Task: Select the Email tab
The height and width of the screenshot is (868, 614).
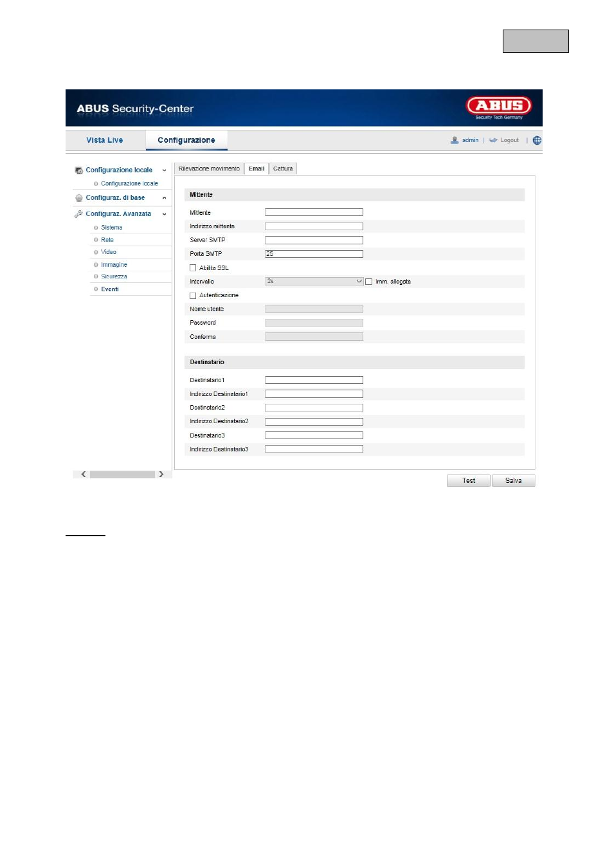Action: 257,169
